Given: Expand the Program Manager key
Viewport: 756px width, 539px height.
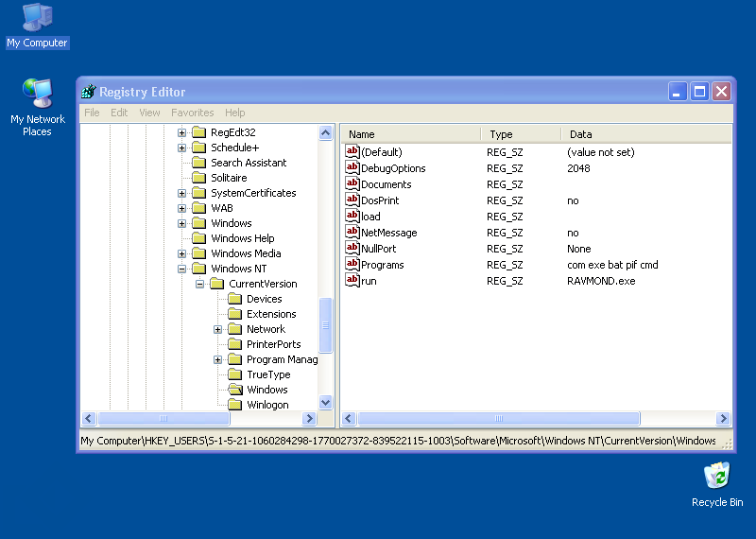Looking at the screenshot, I should click(x=218, y=360).
